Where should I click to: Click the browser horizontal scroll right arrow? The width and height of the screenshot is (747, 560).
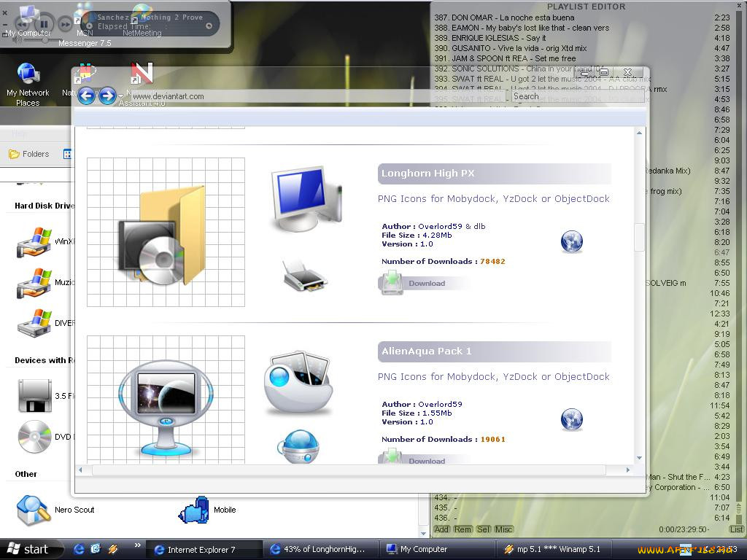click(x=628, y=470)
